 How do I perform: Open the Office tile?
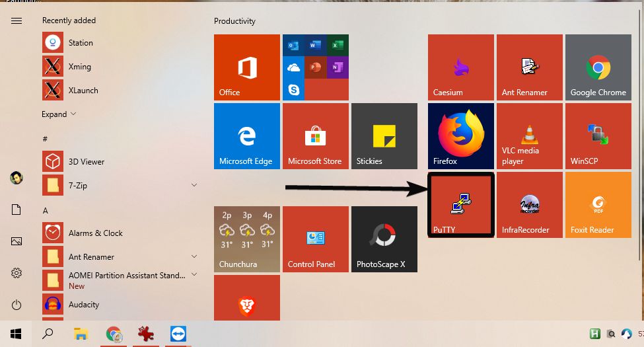[247, 67]
